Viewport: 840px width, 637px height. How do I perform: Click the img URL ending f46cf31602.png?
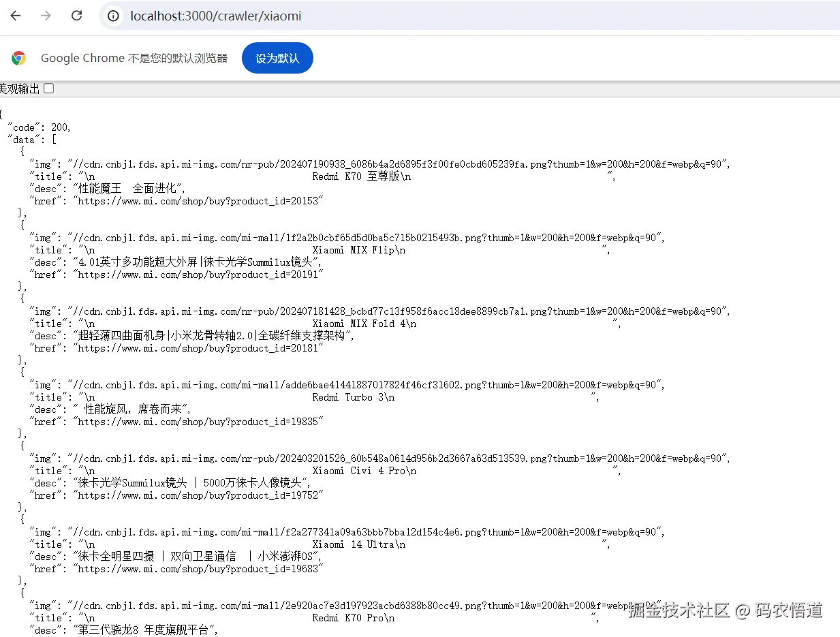point(365,385)
